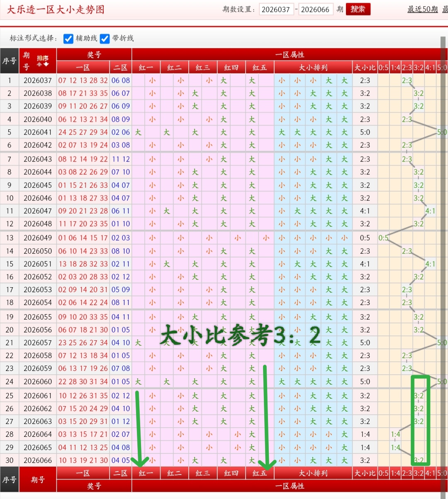Click back-area numbers 11 12 in row 2026043

[121, 159]
